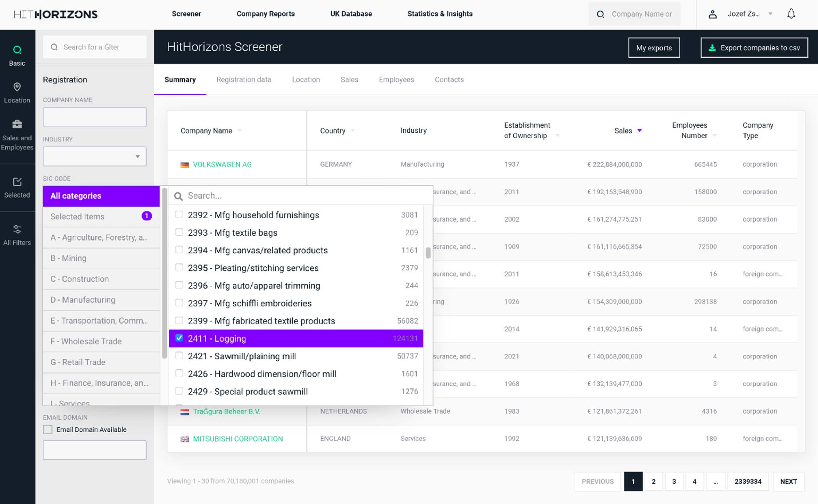Click magnifier icon in filter search box
The image size is (818, 504).
point(54,47)
